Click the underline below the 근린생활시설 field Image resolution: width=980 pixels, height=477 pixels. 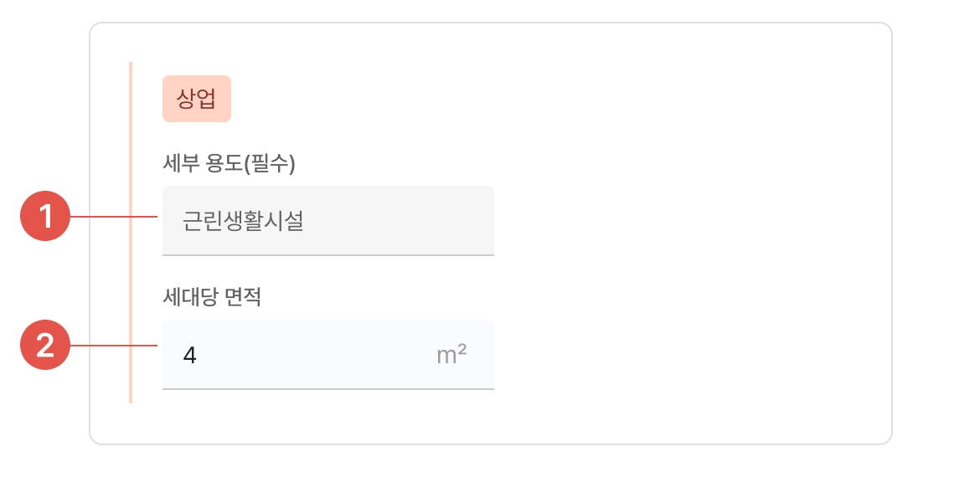[328, 254]
